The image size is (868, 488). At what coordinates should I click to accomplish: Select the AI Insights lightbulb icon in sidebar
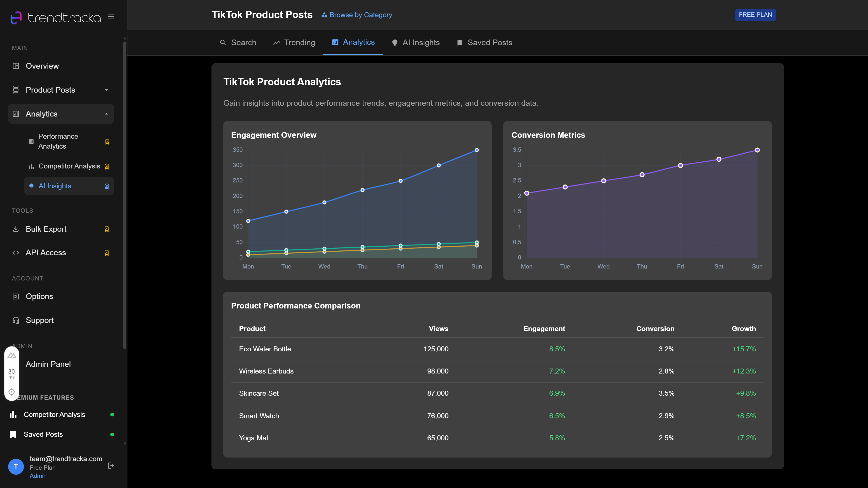pos(32,186)
